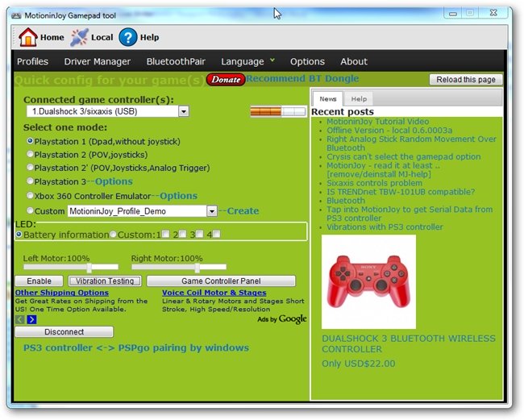This screenshot has width=524, height=420.
Task: Click the Enable button
Action: (40, 281)
